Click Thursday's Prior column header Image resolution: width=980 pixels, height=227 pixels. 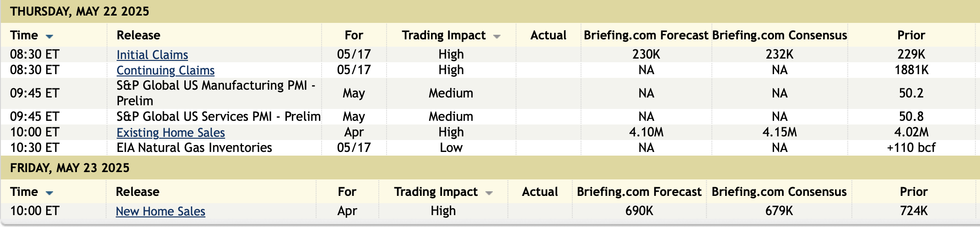click(911, 35)
